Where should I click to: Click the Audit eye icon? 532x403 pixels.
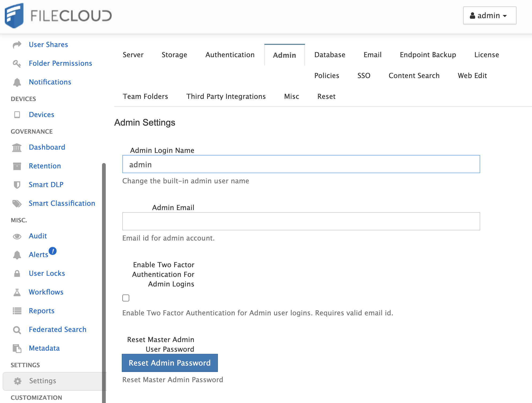17,236
